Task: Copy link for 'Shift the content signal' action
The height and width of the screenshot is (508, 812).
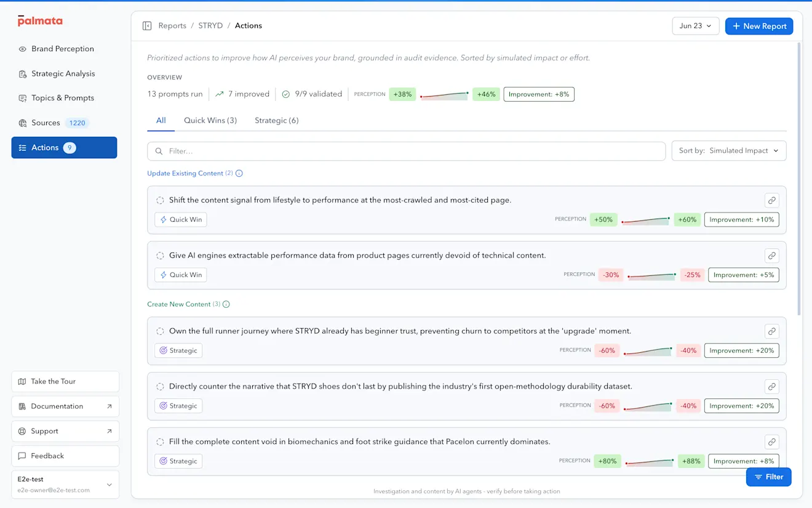Action: [771, 200]
